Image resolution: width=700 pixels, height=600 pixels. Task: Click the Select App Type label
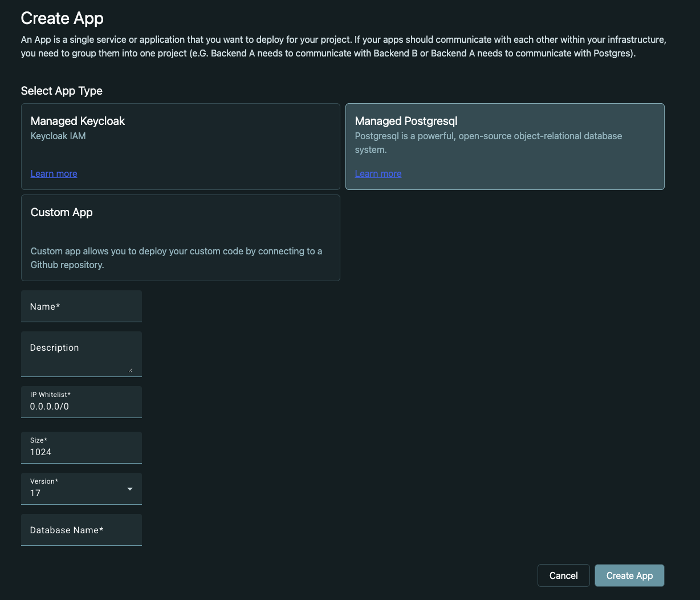click(62, 91)
